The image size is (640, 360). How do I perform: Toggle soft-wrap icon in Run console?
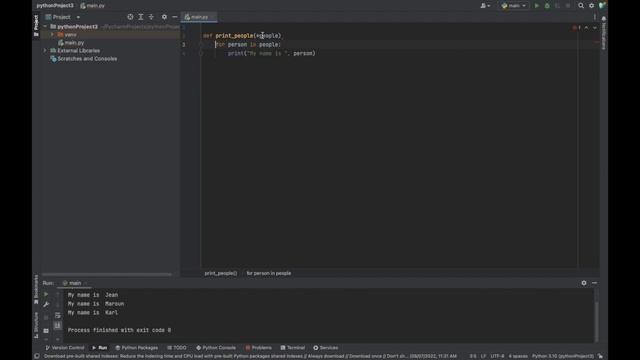click(x=58, y=315)
